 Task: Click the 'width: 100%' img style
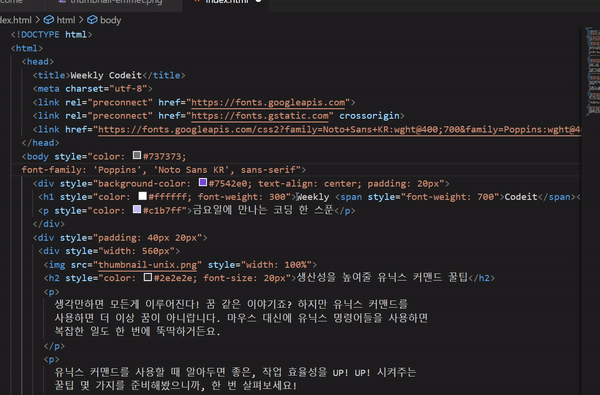(276, 265)
